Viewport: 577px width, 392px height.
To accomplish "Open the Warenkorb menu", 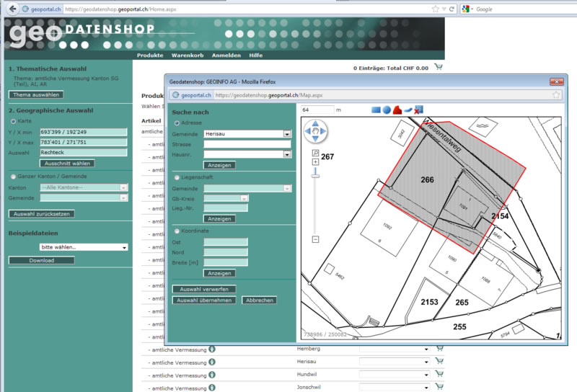I will (188, 55).
